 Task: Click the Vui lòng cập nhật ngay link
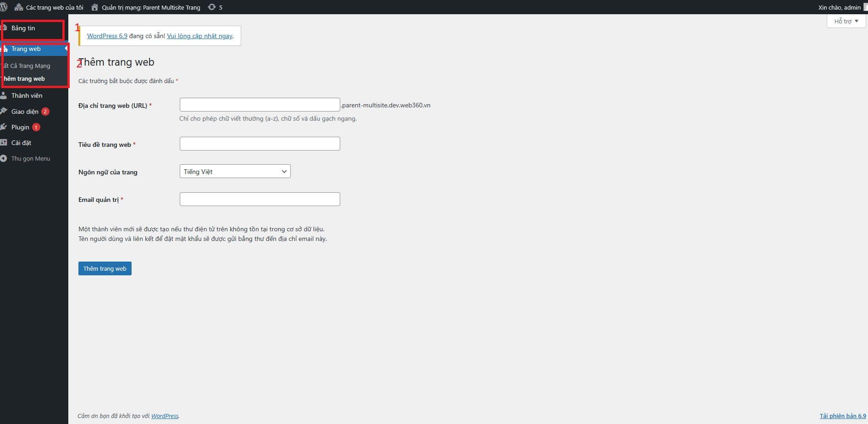pos(199,36)
